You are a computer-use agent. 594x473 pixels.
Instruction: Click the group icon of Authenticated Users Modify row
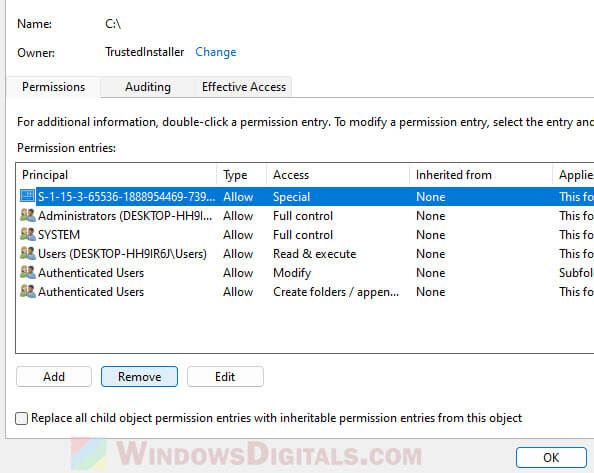pos(28,272)
